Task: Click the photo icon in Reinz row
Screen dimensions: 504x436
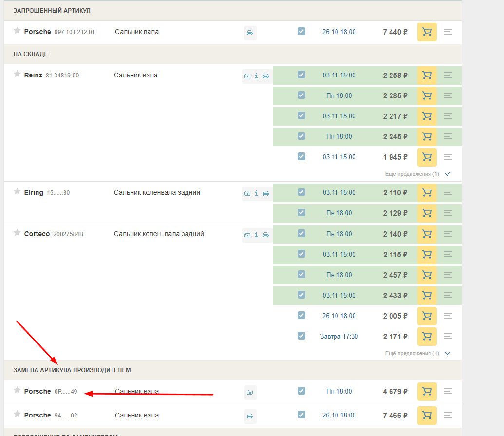Action: [247, 76]
